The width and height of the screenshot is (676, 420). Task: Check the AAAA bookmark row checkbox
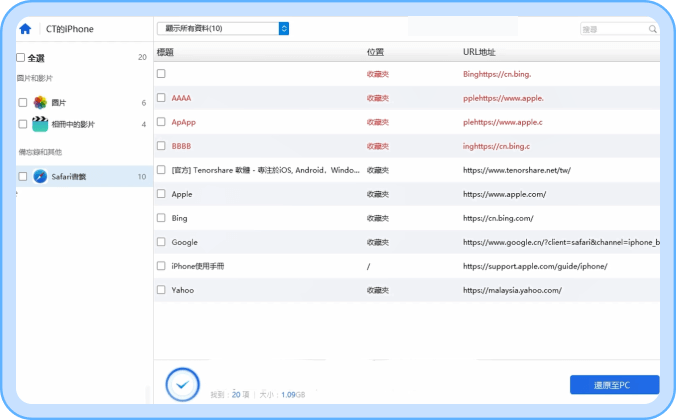[161, 97]
